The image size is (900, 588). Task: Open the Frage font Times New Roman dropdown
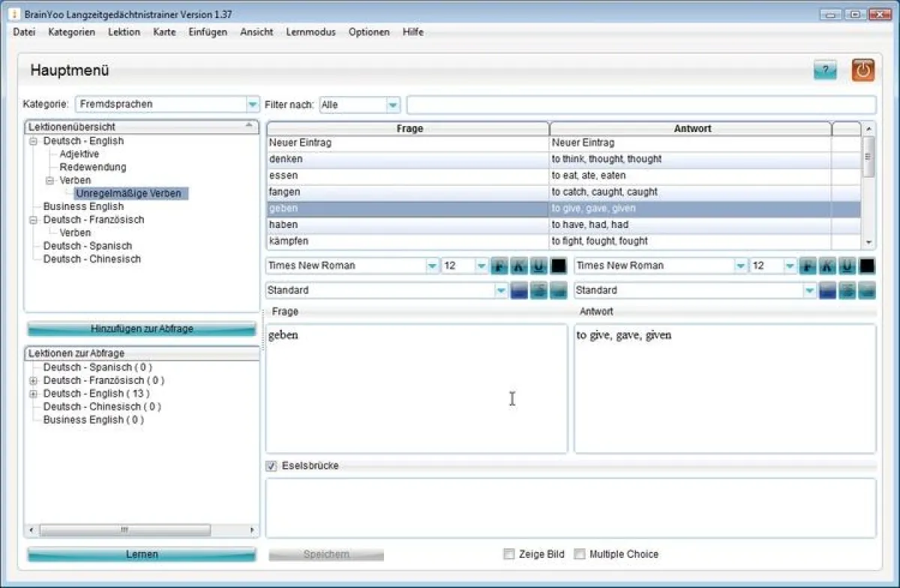coord(432,265)
